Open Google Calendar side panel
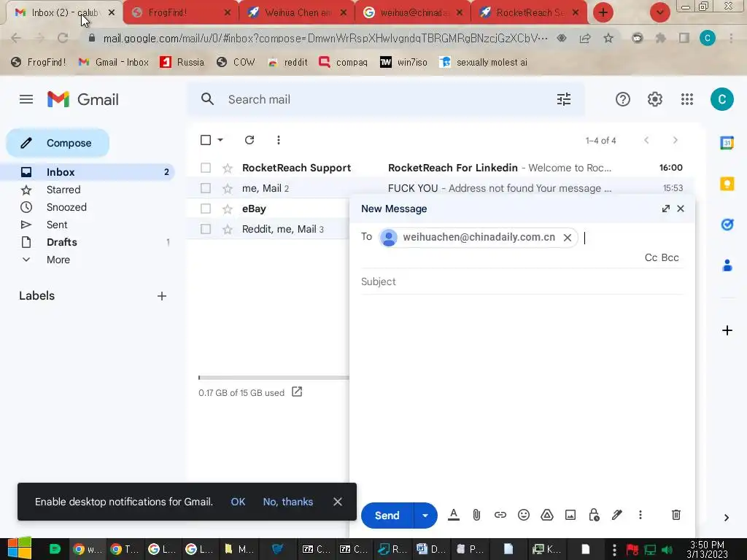Screen dimensions: 747x560 (727, 143)
